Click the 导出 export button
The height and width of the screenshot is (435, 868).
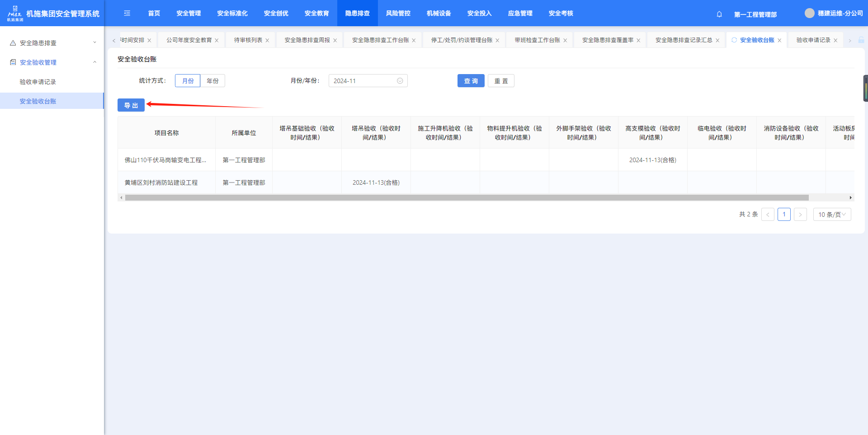[131, 105]
